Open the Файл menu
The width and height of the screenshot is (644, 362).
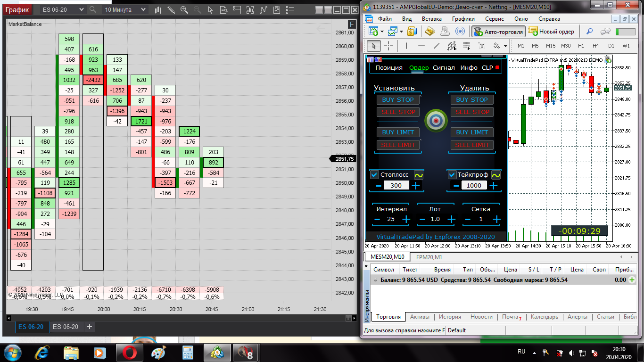pos(385,19)
